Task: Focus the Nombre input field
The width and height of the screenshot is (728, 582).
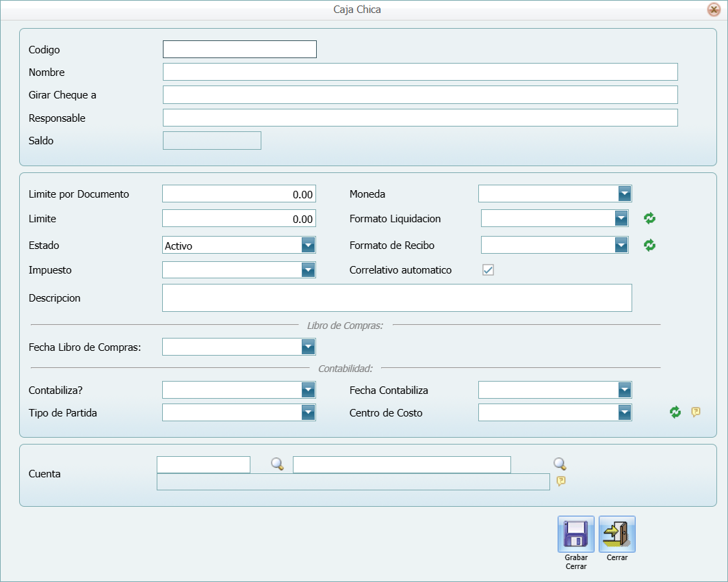Action: [419, 72]
